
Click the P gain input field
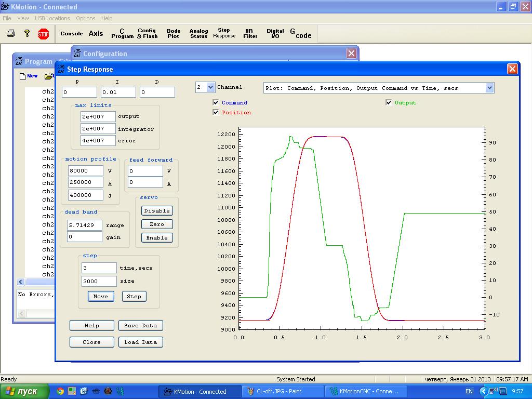click(79, 92)
